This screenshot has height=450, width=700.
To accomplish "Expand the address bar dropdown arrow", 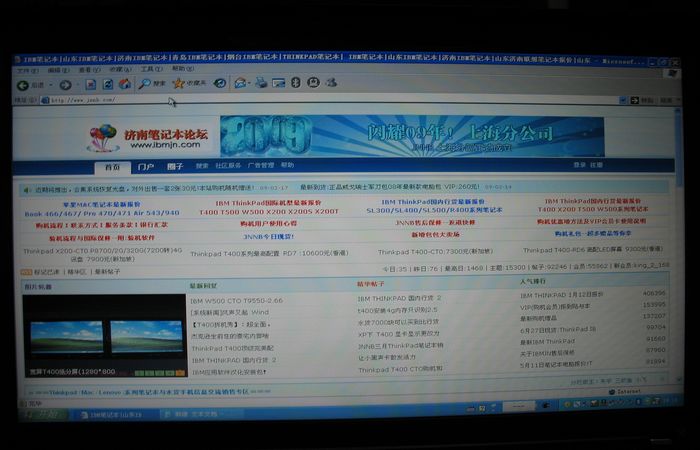I will click(623, 100).
